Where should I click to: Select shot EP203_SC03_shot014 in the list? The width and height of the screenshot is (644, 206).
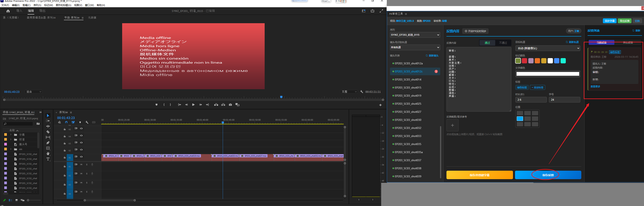(408, 80)
